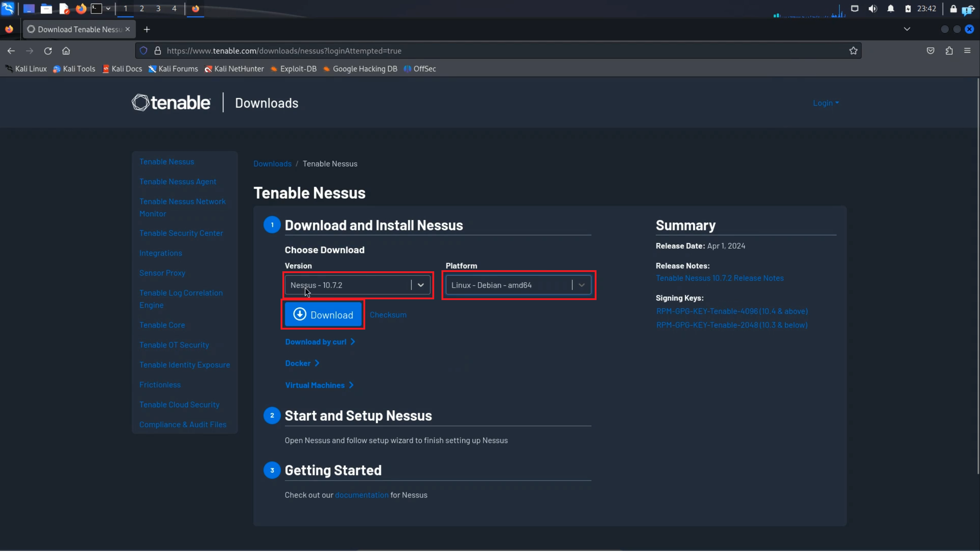Click the browser home icon
Image resolution: width=980 pixels, height=552 pixels.
(66, 51)
